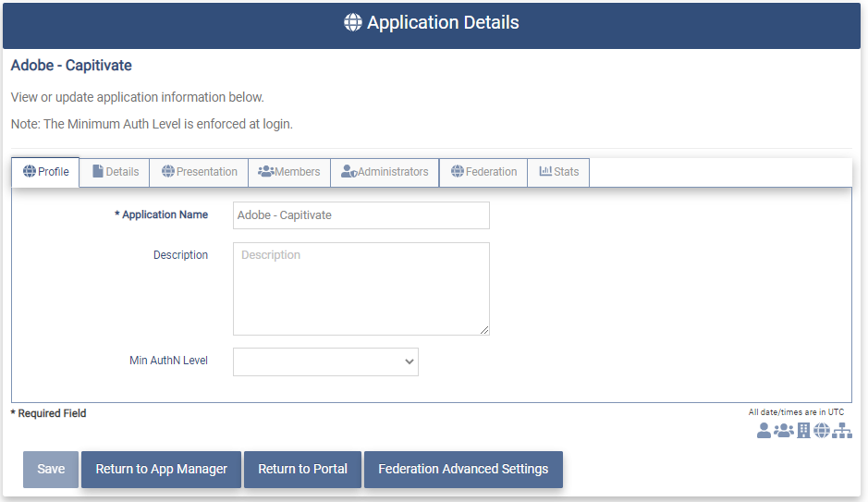Click the Required Field note
This screenshot has width=868, height=502.
(x=49, y=413)
